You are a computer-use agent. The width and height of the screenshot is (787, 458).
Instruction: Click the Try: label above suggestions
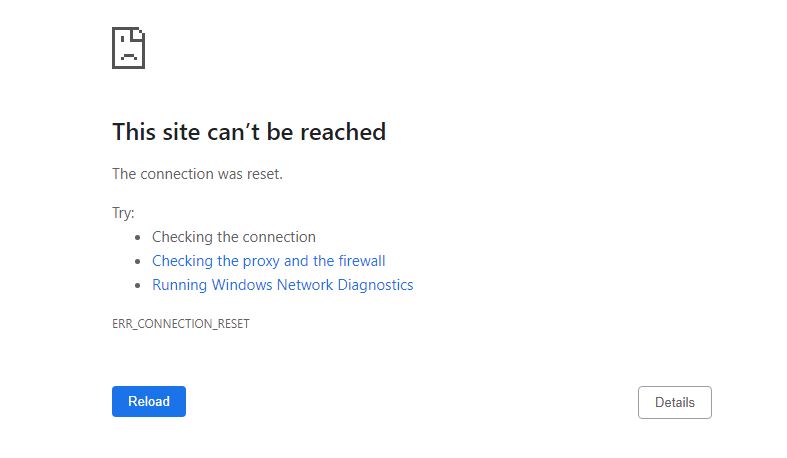[x=123, y=213]
